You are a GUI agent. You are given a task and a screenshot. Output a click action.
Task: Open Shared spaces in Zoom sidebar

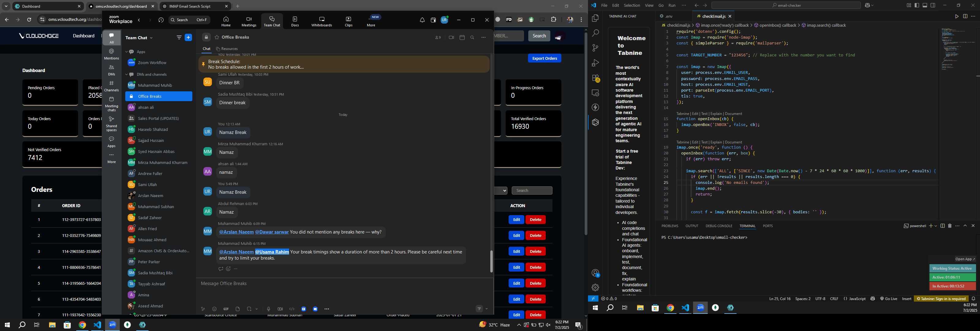tap(111, 124)
